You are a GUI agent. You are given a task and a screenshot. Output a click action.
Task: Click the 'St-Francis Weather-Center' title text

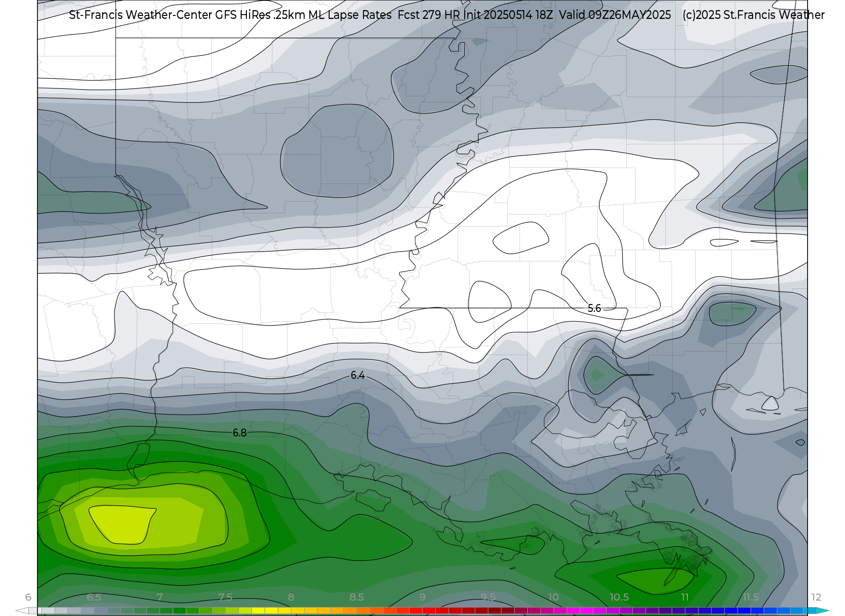tap(140, 15)
